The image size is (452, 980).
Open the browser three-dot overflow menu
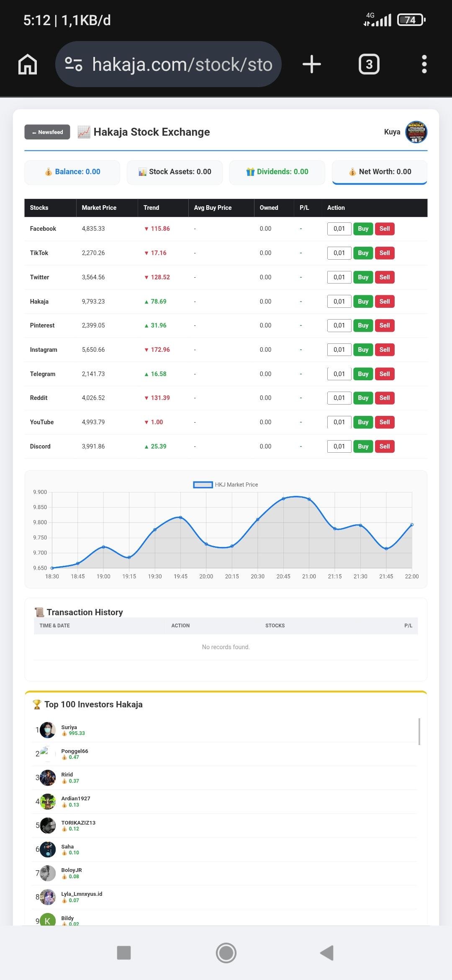424,64
